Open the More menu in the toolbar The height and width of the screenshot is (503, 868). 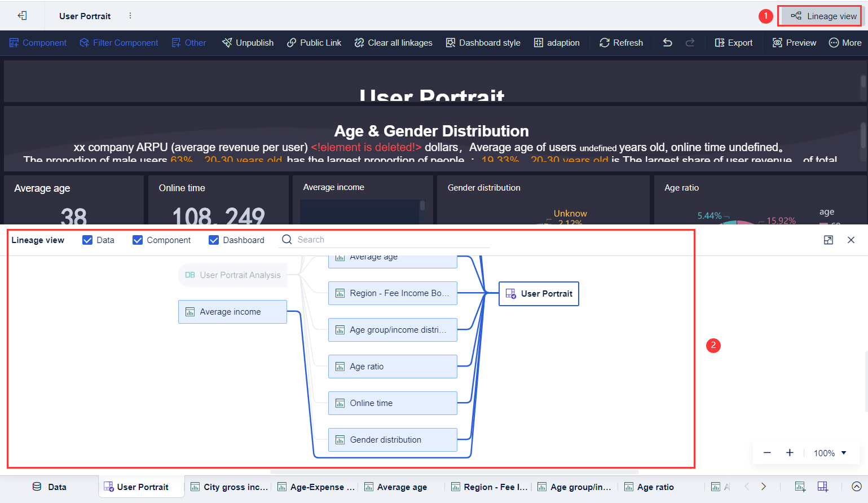coord(845,42)
